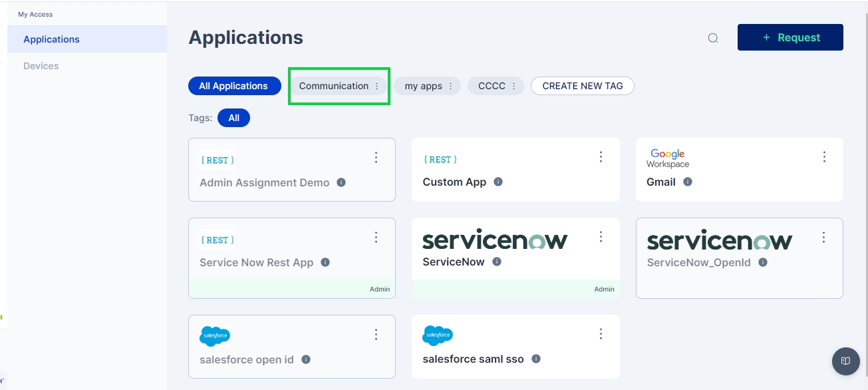This screenshot has height=390, width=868.
Task: Open options menu on Custom App card
Action: point(601,157)
